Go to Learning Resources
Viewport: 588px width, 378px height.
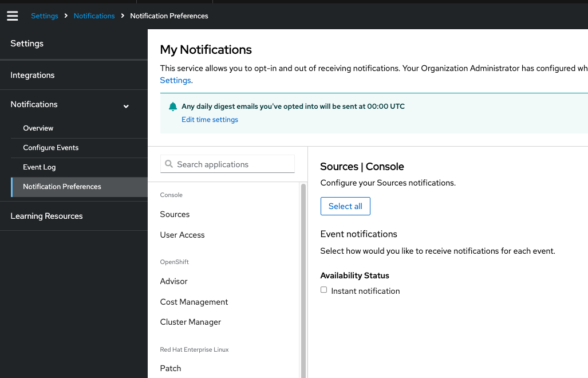click(x=46, y=216)
